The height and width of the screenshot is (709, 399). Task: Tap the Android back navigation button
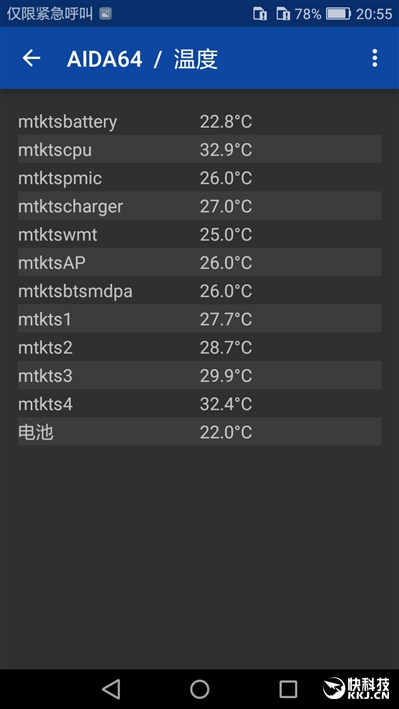tap(111, 689)
